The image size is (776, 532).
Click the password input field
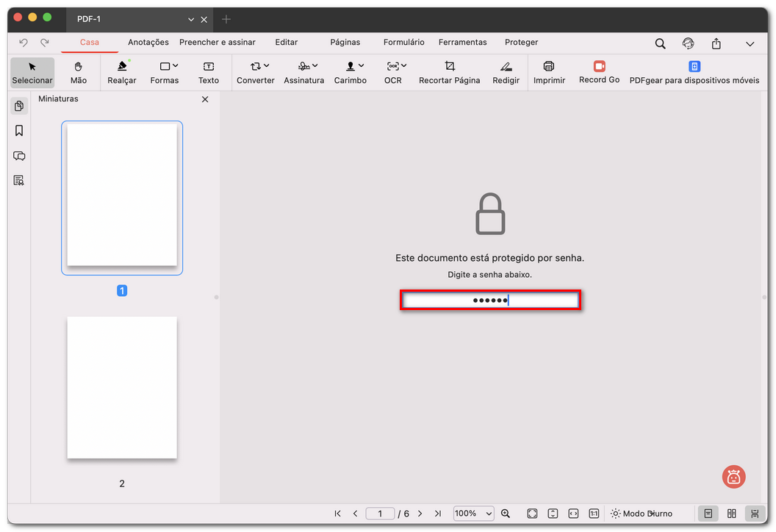point(490,300)
